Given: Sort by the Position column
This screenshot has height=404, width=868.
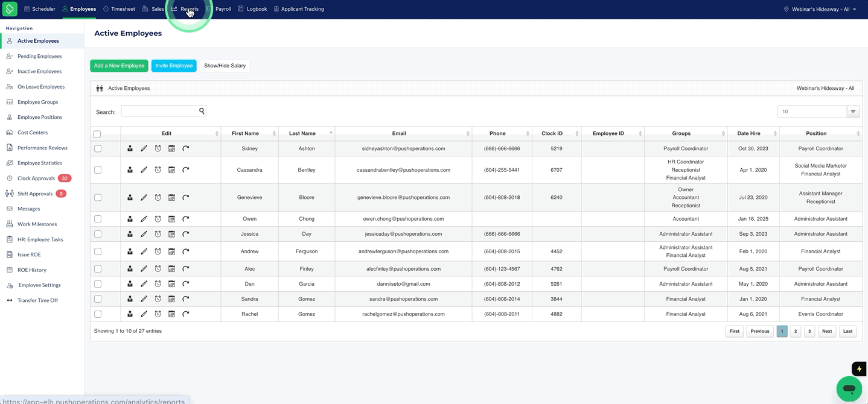Looking at the screenshot, I should [820, 133].
